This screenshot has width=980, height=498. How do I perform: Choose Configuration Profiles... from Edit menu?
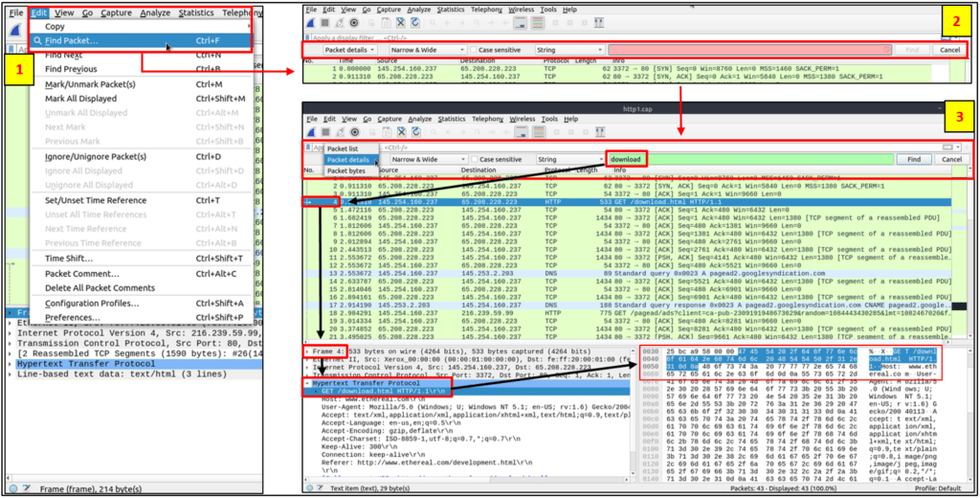(141, 303)
